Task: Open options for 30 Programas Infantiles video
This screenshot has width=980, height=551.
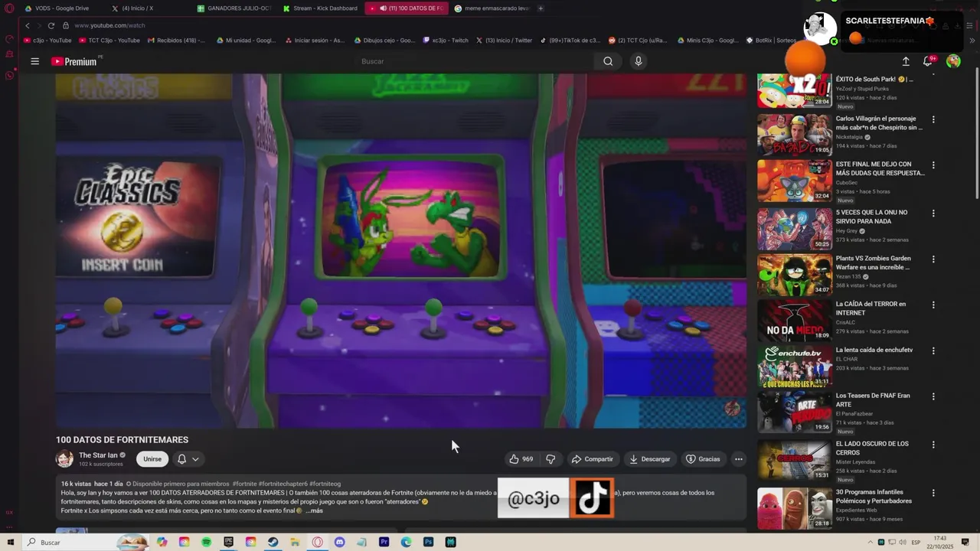Action: pos(933,493)
